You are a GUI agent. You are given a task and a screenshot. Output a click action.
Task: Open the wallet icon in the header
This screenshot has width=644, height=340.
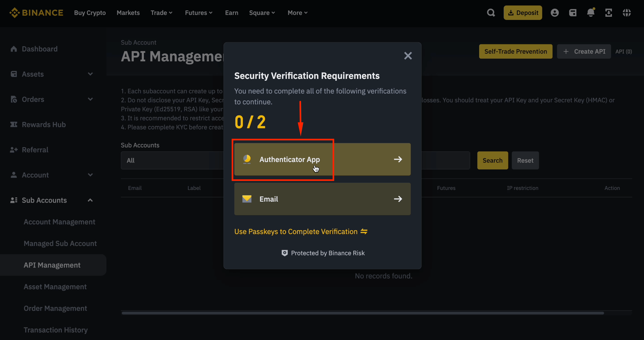pyautogui.click(x=573, y=12)
